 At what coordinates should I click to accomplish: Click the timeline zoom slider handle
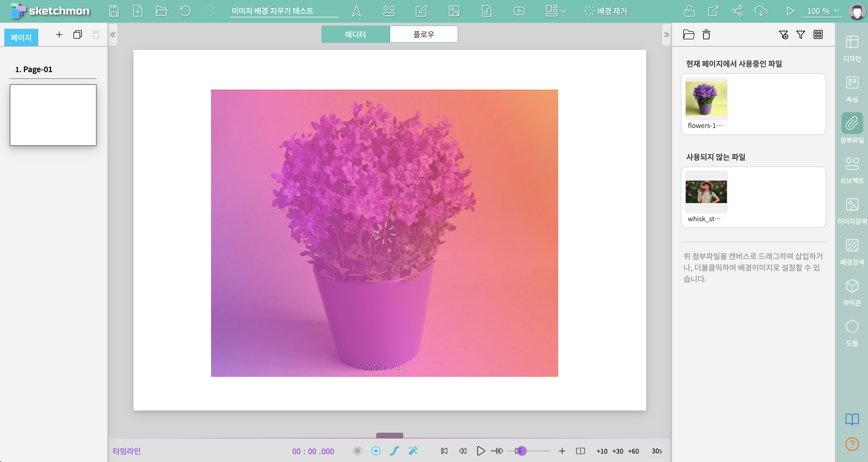521,451
